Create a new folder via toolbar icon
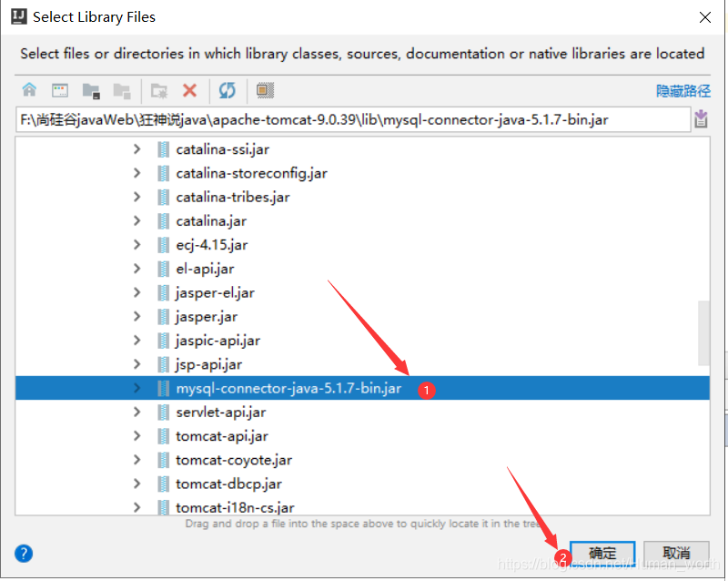The height and width of the screenshot is (581, 728). (x=159, y=91)
